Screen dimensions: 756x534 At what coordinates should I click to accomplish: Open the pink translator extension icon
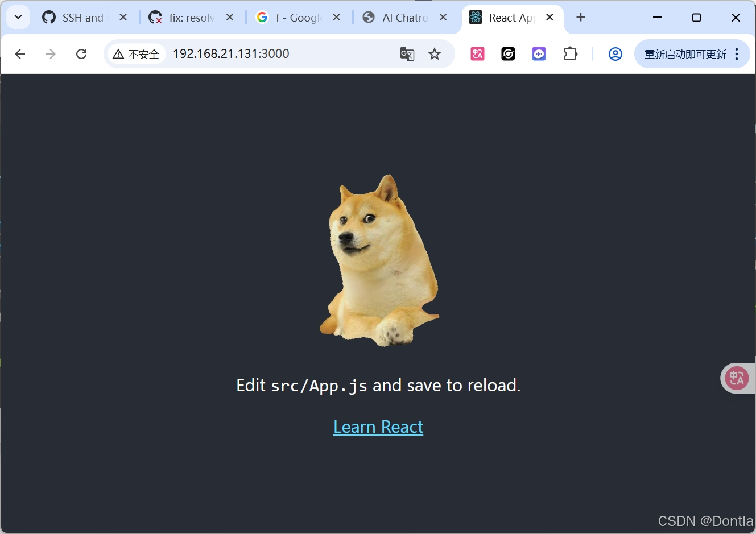(x=477, y=54)
